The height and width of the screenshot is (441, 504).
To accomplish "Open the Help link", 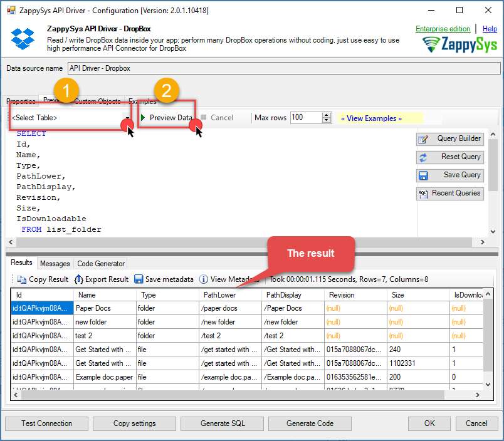I will coord(490,29).
